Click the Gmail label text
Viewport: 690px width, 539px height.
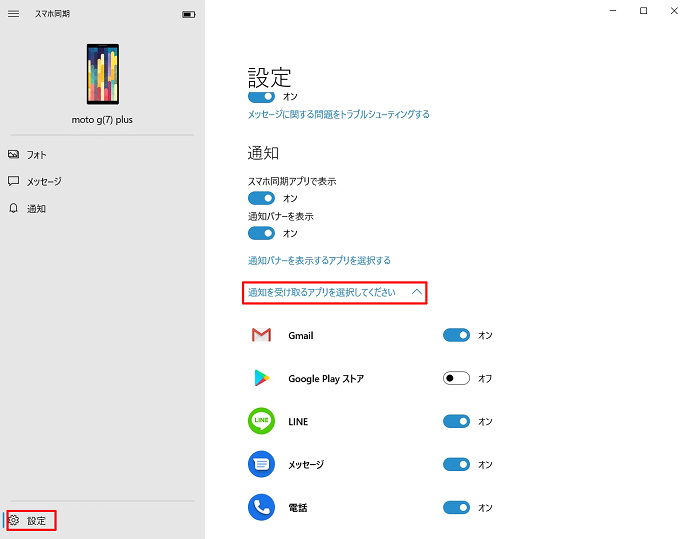(301, 336)
